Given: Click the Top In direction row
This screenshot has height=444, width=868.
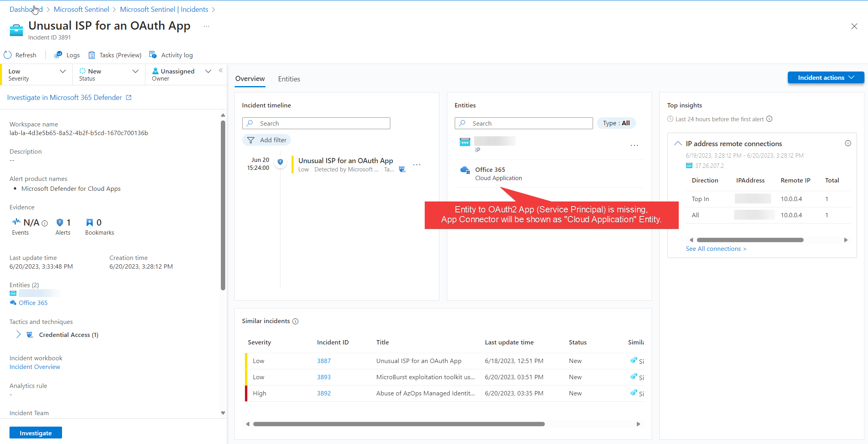Looking at the screenshot, I should pyautogui.click(x=768, y=199).
